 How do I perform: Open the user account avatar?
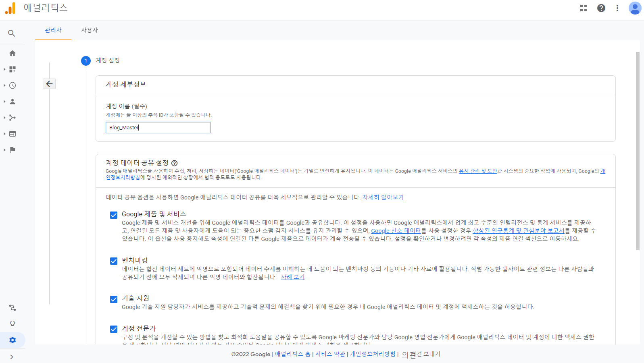coord(635,8)
